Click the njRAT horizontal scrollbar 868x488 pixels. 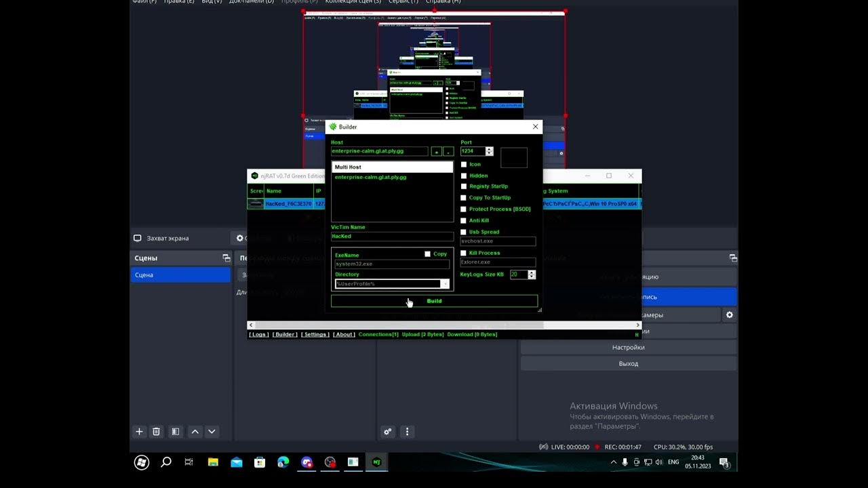coord(400,325)
